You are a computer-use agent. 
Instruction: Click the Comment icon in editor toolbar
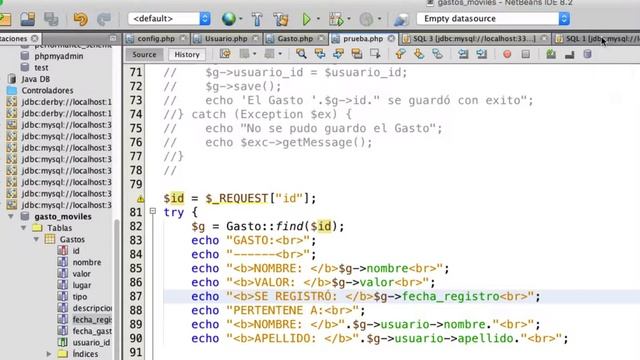tap(551, 54)
